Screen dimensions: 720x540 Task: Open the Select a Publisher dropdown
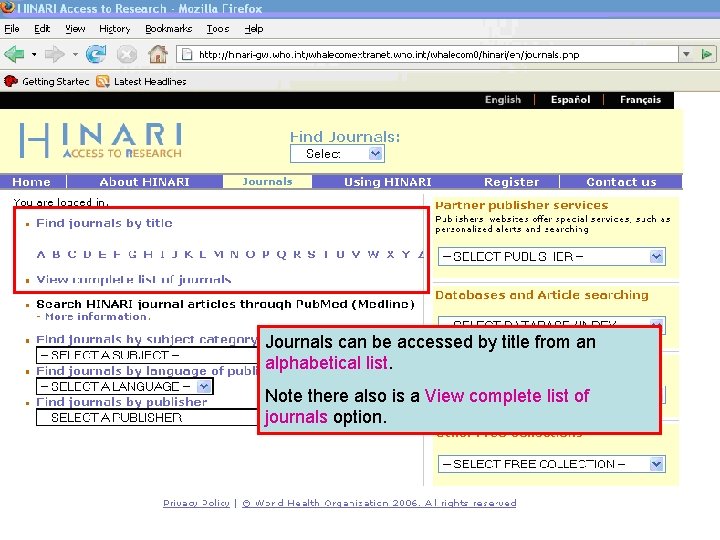point(147,418)
